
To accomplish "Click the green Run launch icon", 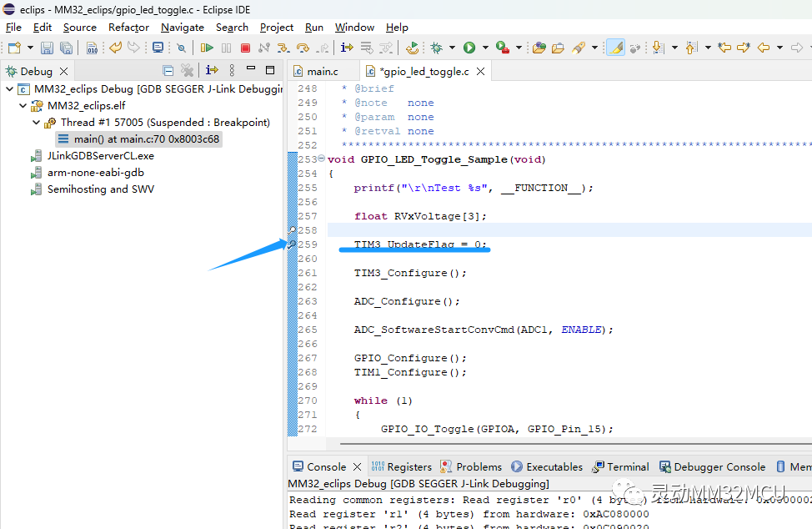I will 469,48.
